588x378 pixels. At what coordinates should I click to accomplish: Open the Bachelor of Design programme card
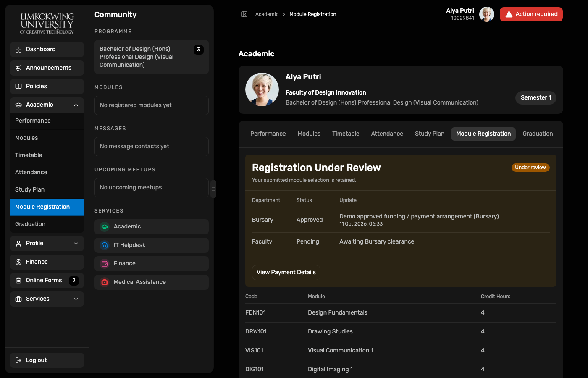coord(152,57)
